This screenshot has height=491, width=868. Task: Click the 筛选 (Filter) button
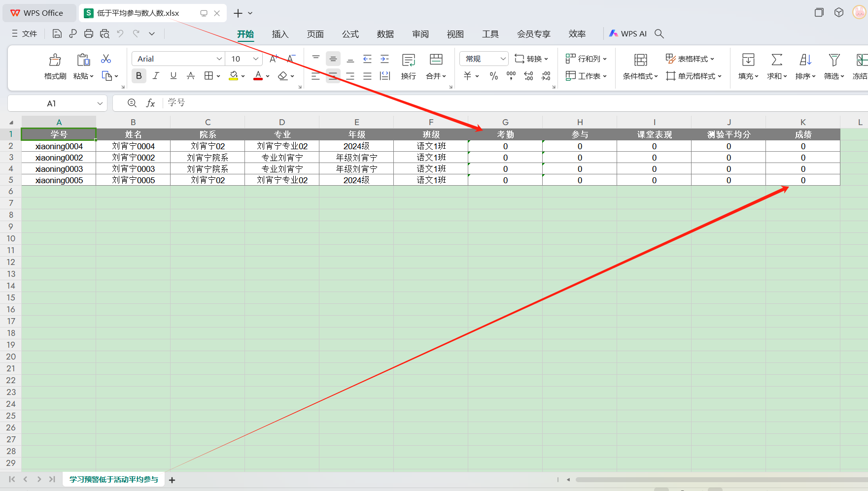coord(833,65)
